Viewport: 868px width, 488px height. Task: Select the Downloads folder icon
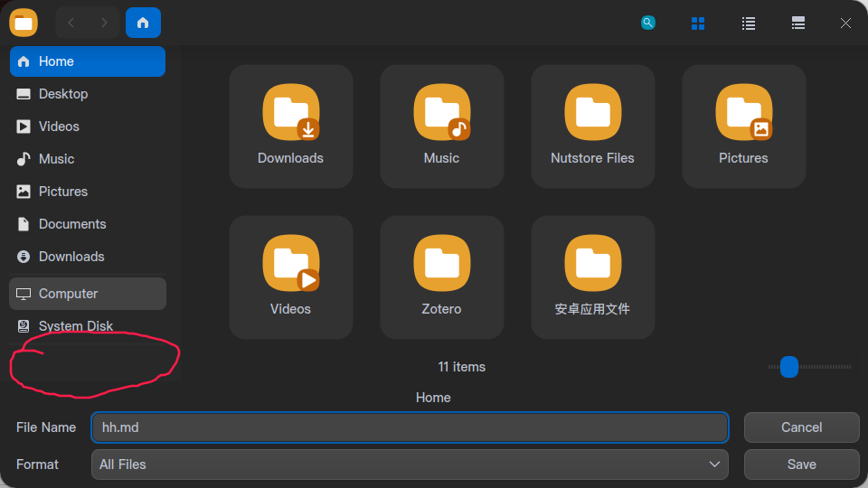(290, 127)
